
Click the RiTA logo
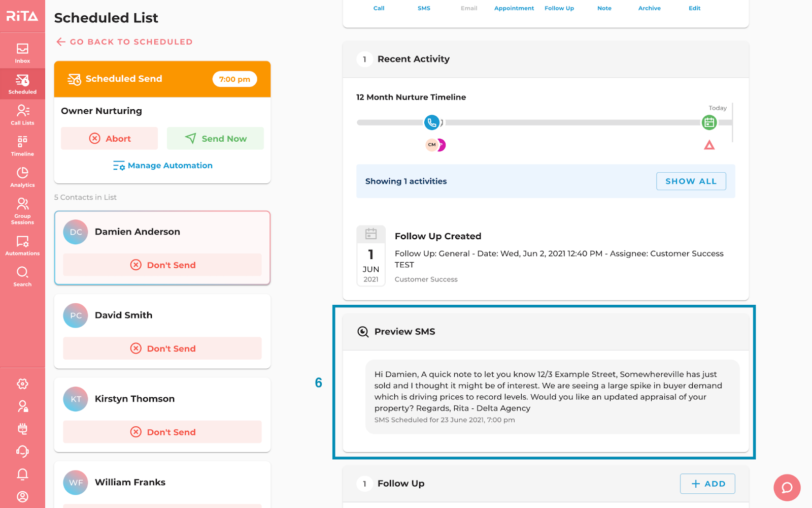22,16
